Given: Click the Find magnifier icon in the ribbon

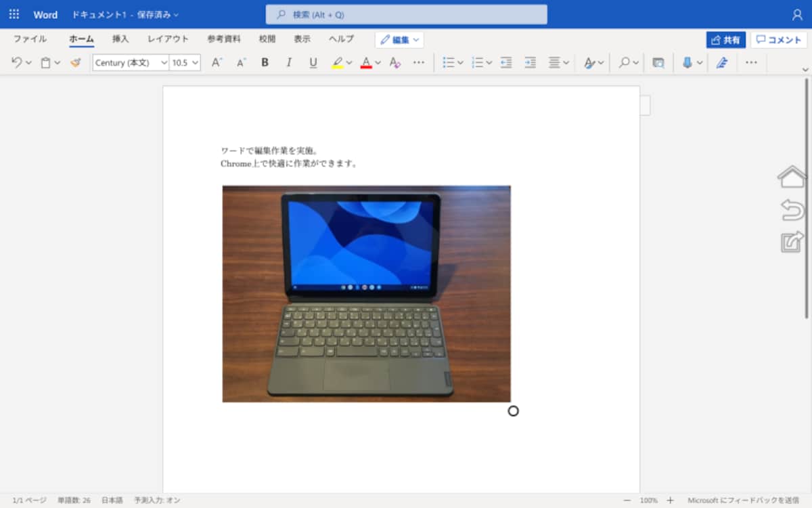Looking at the screenshot, I should (x=625, y=62).
